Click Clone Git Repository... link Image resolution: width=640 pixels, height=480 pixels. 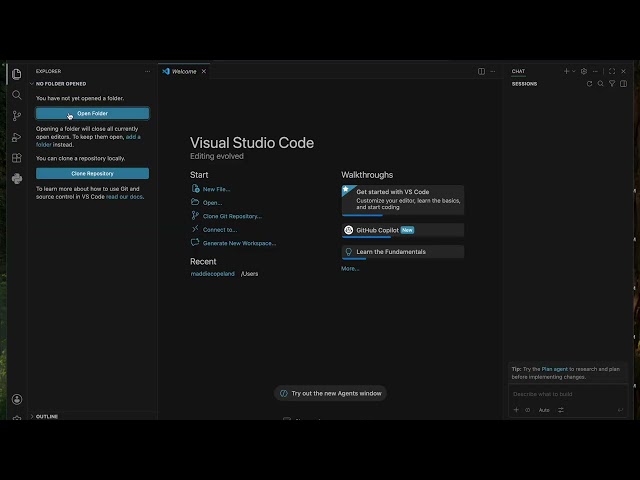point(232,216)
